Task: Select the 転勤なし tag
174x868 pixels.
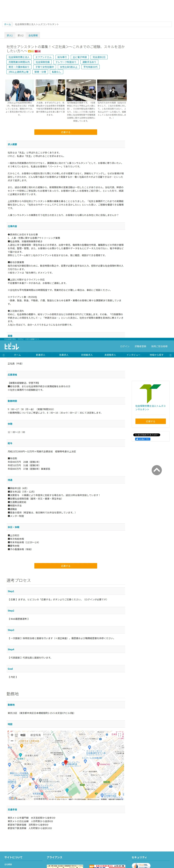Action: (56, 72)
